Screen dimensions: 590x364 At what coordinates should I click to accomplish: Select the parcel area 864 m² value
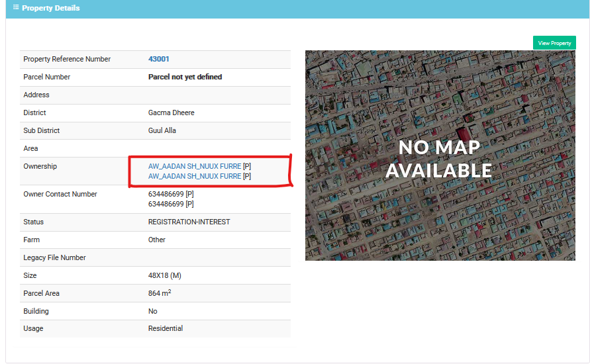[x=160, y=293]
